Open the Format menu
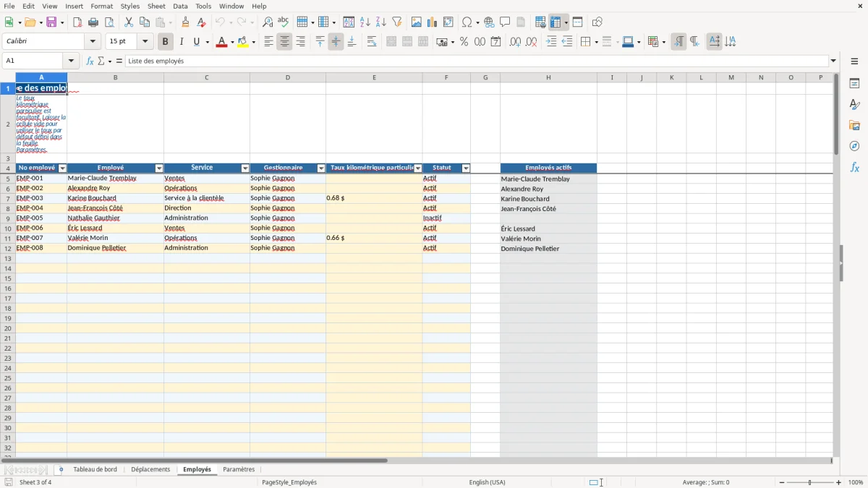The image size is (868, 488). tap(101, 6)
